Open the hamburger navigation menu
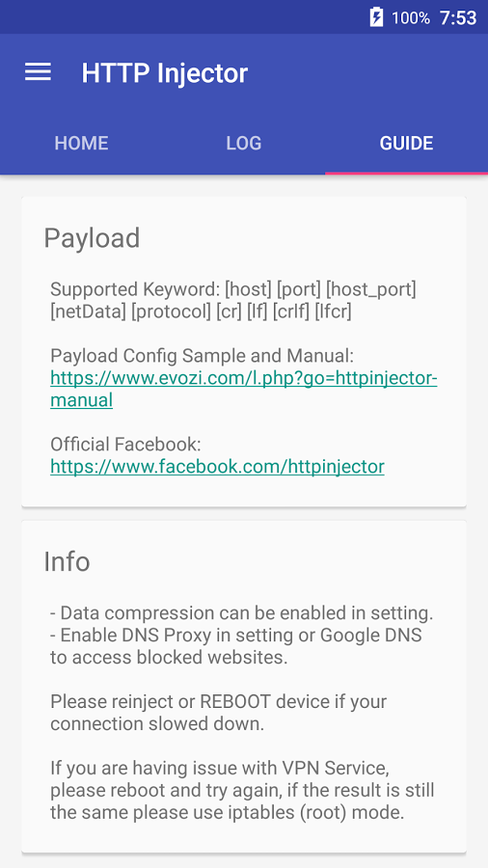 38,72
